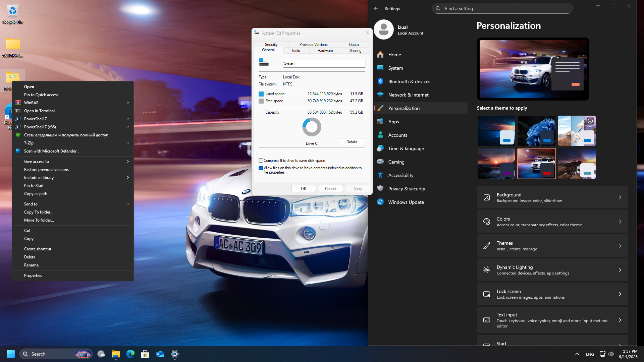644x362 pixels.
Task: Expand Include in library submenu
Action: 73,178
